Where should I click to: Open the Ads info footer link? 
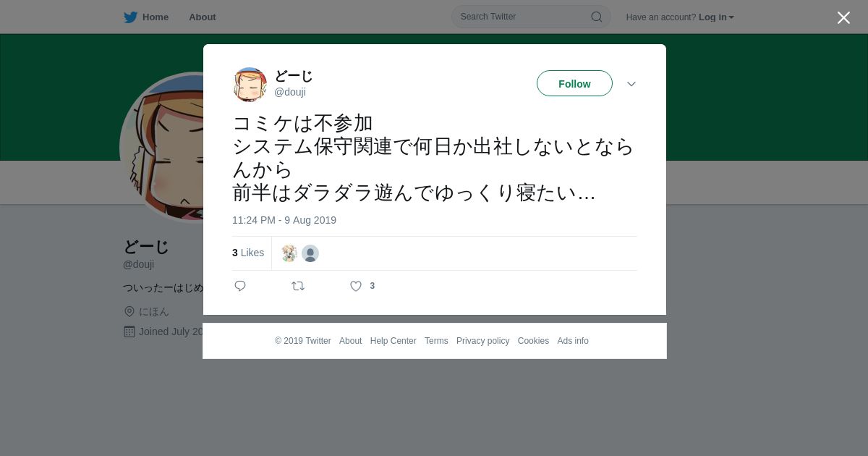pyautogui.click(x=573, y=341)
